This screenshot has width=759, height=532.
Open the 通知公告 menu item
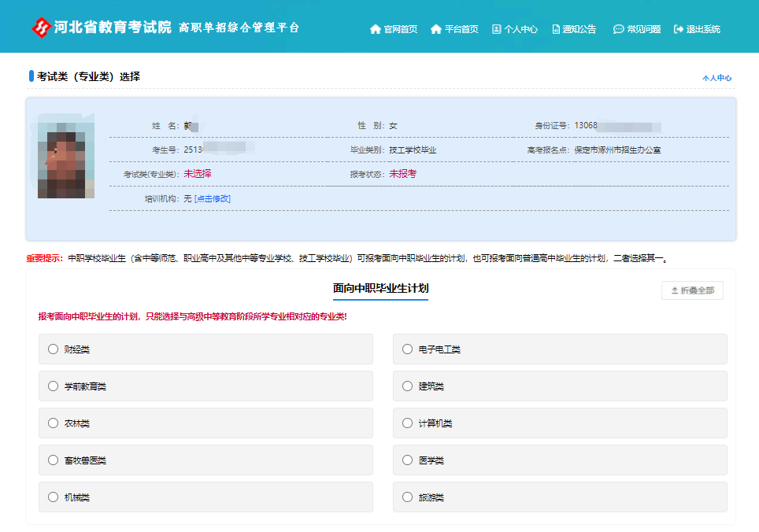pyautogui.click(x=579, y=29)
